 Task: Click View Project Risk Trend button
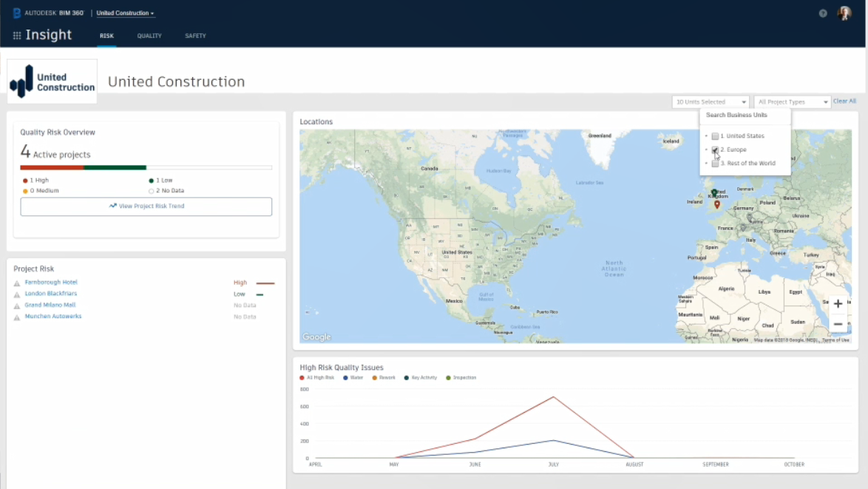tap(146, 206)
